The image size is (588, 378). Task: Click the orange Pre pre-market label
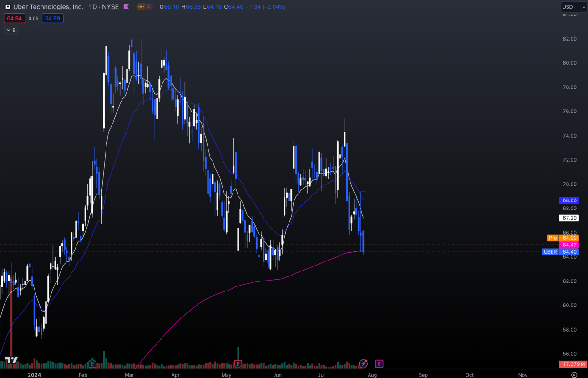(553, 238)
